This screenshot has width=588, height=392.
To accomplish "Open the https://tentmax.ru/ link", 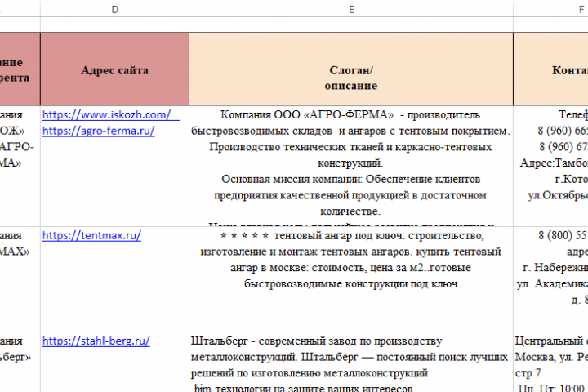I will click(91, 235).
